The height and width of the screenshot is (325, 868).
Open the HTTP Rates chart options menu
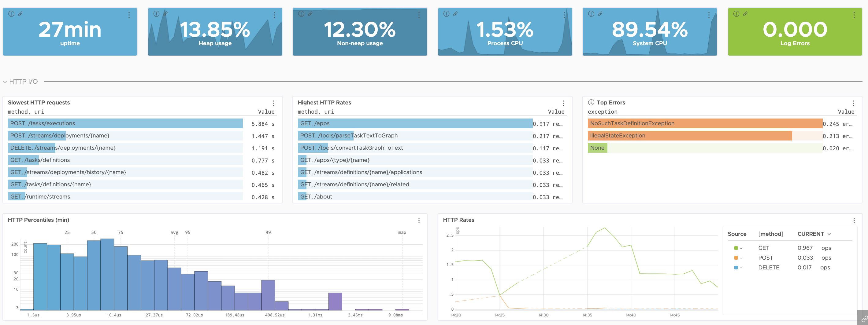tap(854, 220)
